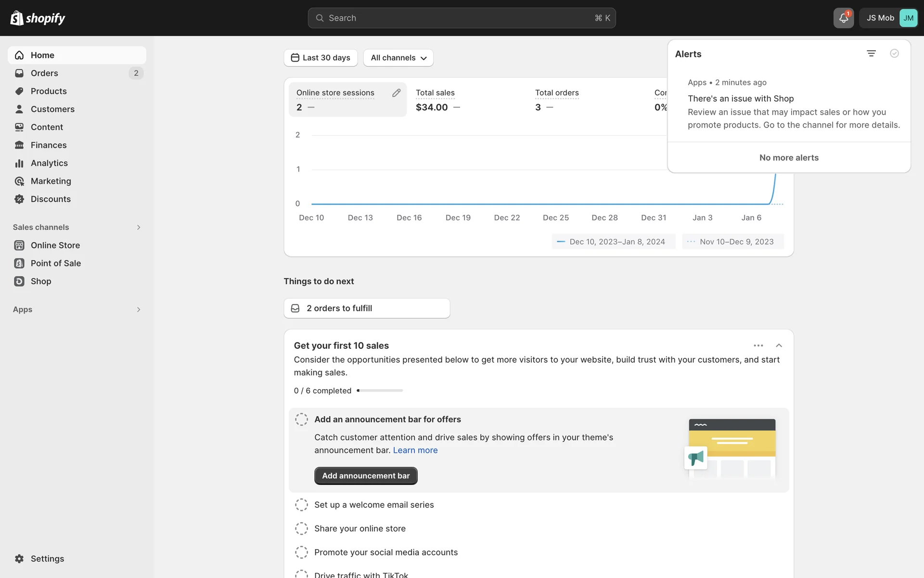Image resolution: width=924 pixels, height=578 pixels.
Task: Click the Add announcement bar button
Action: (366, 476)
